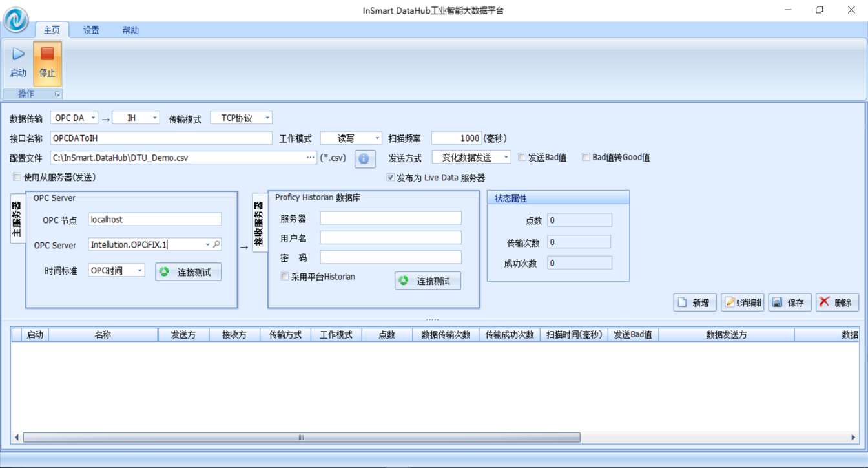Click the 工作模式 column header
The image size is (868, 468).
pyautogui.click(x=336, y=335)
